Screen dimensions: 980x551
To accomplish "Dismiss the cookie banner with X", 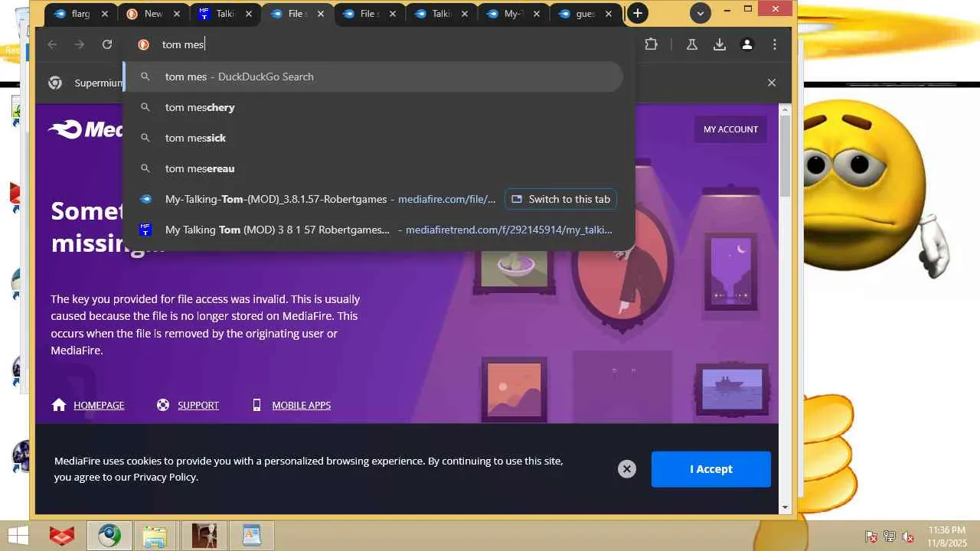I will tap(627, 469).
